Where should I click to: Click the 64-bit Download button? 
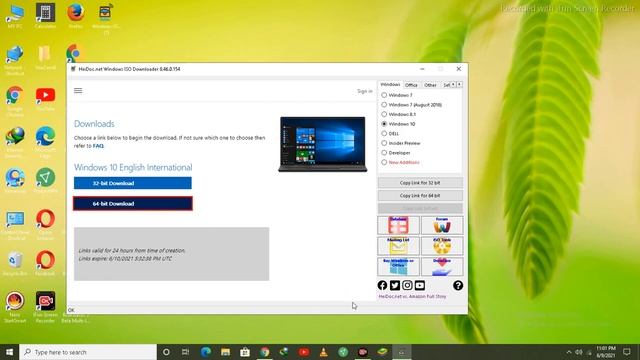(133, 204)
